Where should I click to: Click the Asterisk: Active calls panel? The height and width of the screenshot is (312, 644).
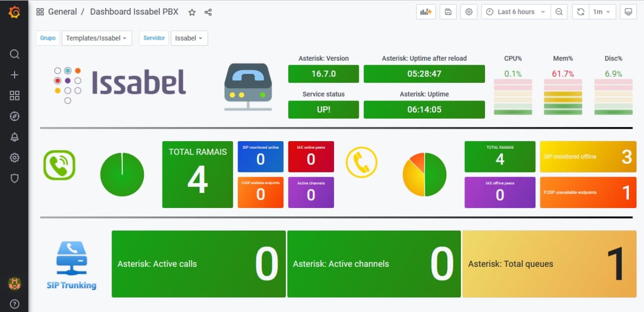(199, 264)
